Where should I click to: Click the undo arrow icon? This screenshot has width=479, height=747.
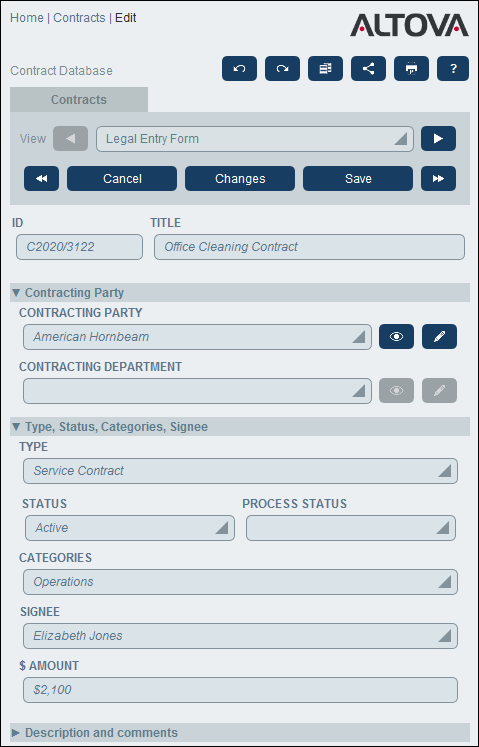pyautogui.click(x=239, y=69)
